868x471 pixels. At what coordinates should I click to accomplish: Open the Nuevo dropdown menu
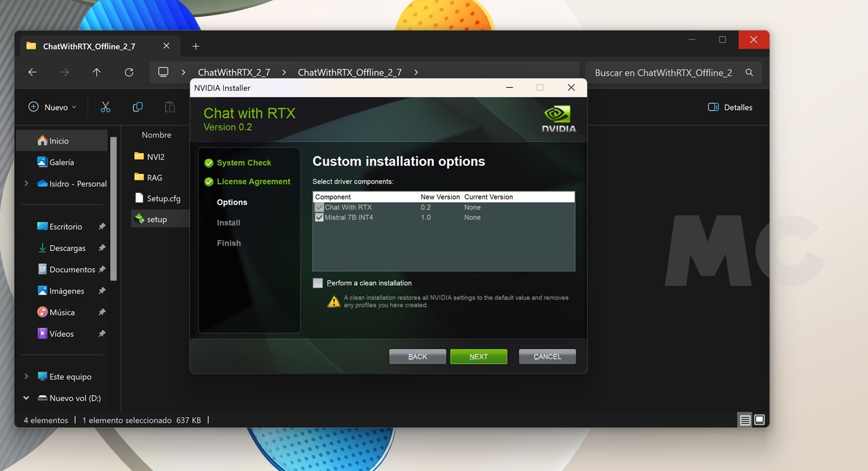coord(53,107)
